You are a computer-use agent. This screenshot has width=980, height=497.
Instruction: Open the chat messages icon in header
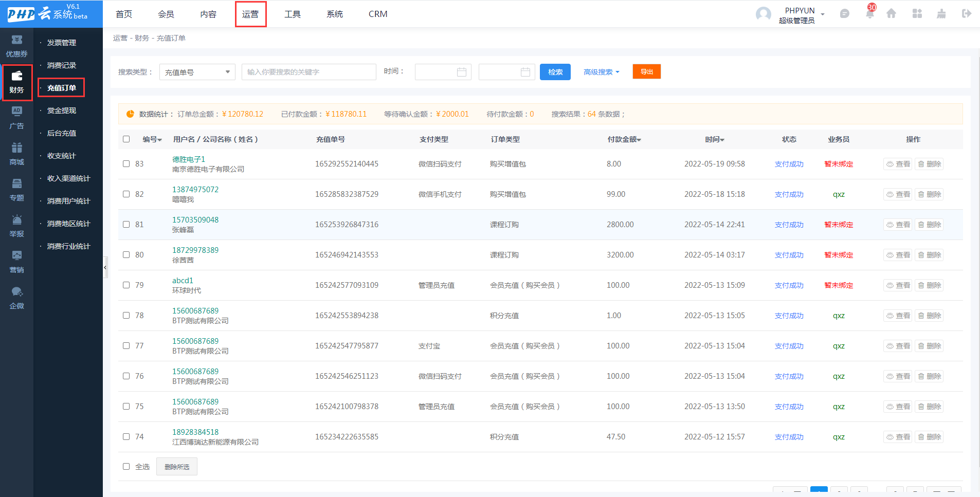[x=844, y=14]
